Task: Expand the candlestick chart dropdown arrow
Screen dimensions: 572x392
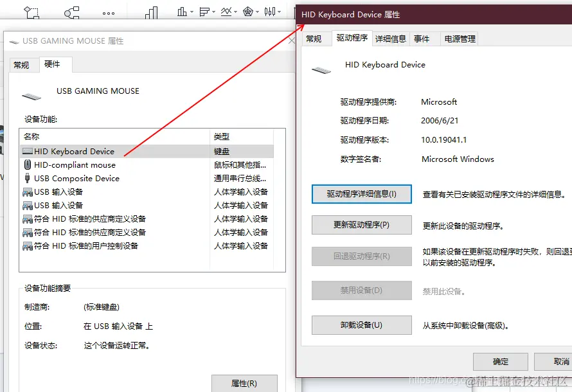Action: coord(280,12)
